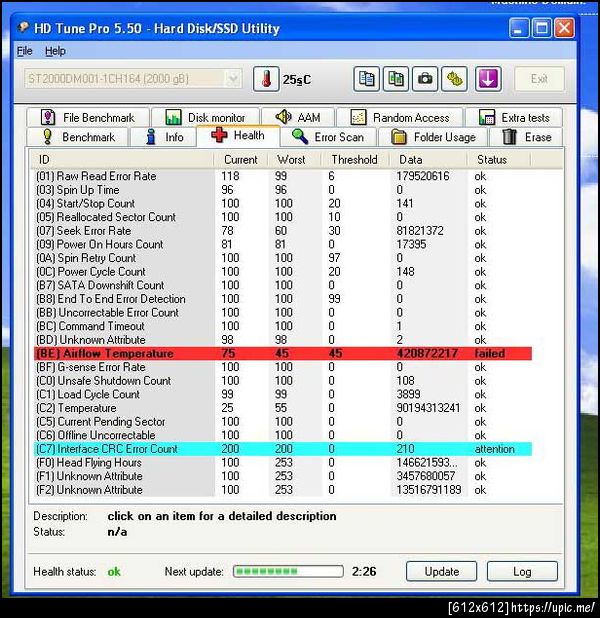Open the Extra tests tab
The image size is (600, 618).
(514, 117)
